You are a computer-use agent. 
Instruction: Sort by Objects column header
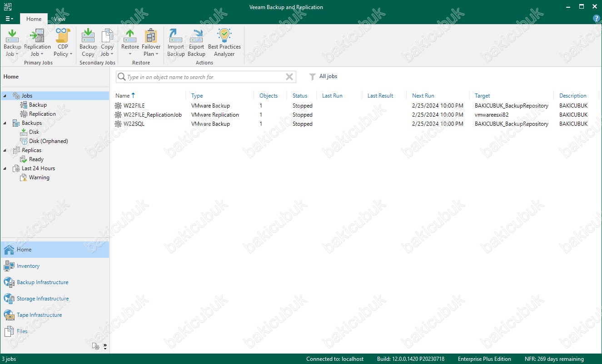pos(269,96)
